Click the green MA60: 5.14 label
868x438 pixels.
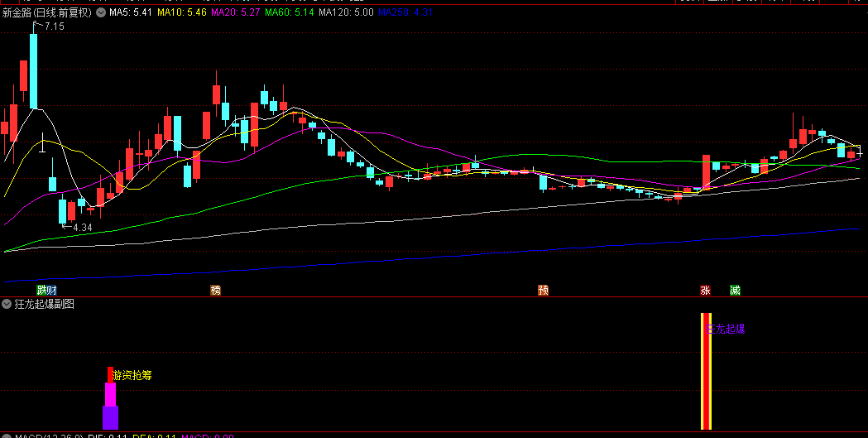[x=290, y=12]
